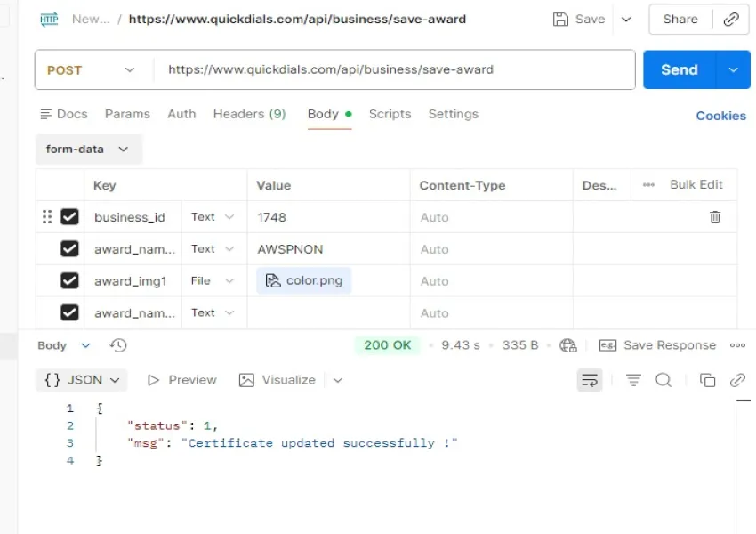Click the Save Response button
This screenshot has width=756, height=534.
coord(658,345)
